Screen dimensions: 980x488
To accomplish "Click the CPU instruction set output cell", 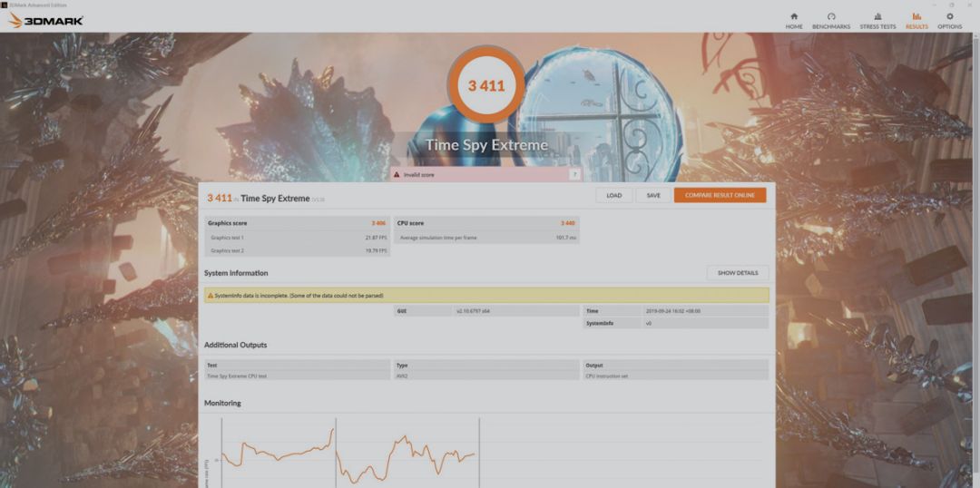I will 676,376.
